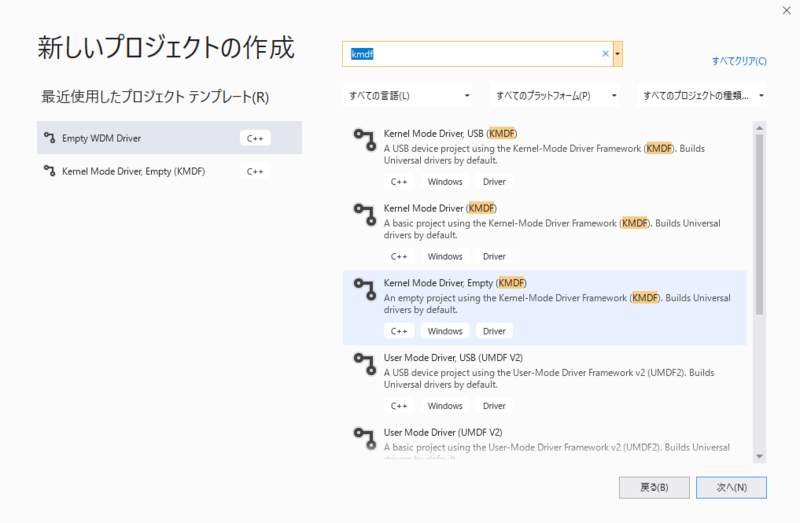Select User Mode Driver, USB (UMDF V2) title
This screenshot has height=523, width=800.
coord(453,358)
